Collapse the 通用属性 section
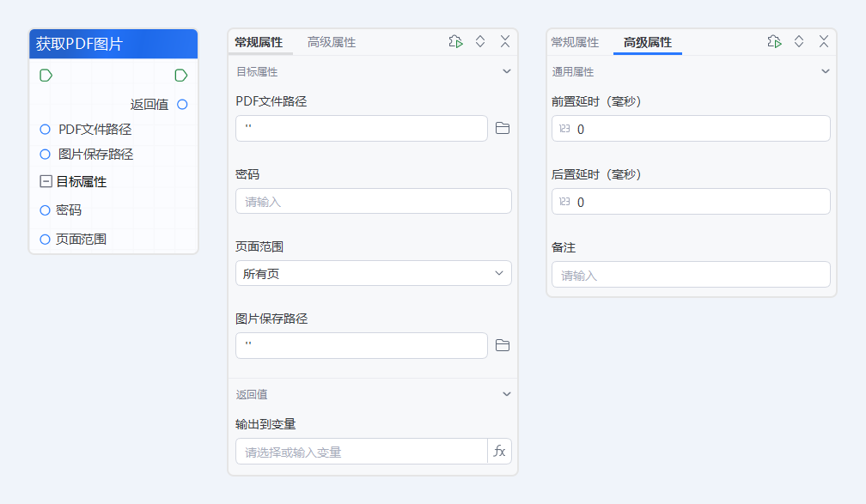This screenshot has height=504, width=866. [x=826, y=71]
